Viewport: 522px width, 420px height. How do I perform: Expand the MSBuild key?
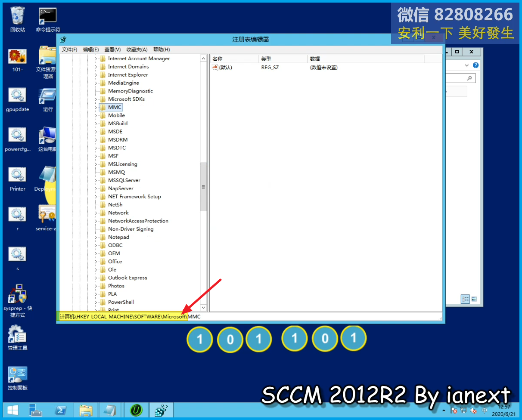96,124
